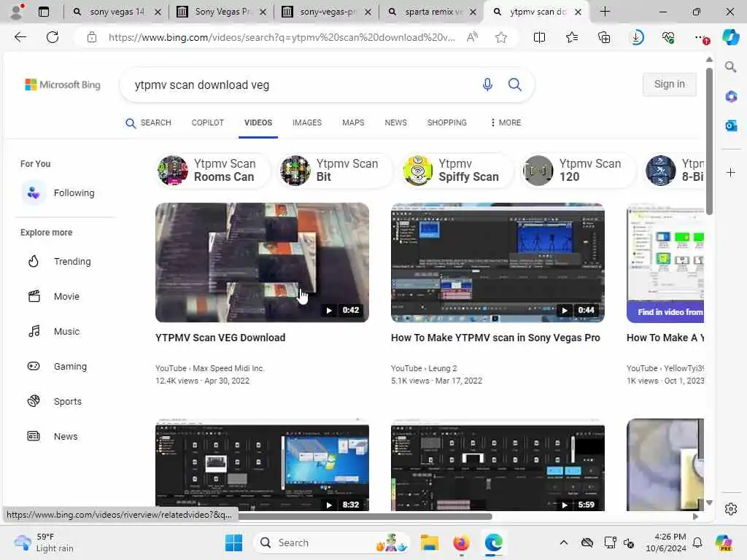Select the SHOPPING tab in Bing
The image size is (747, 560).
(x=447, y=122)
